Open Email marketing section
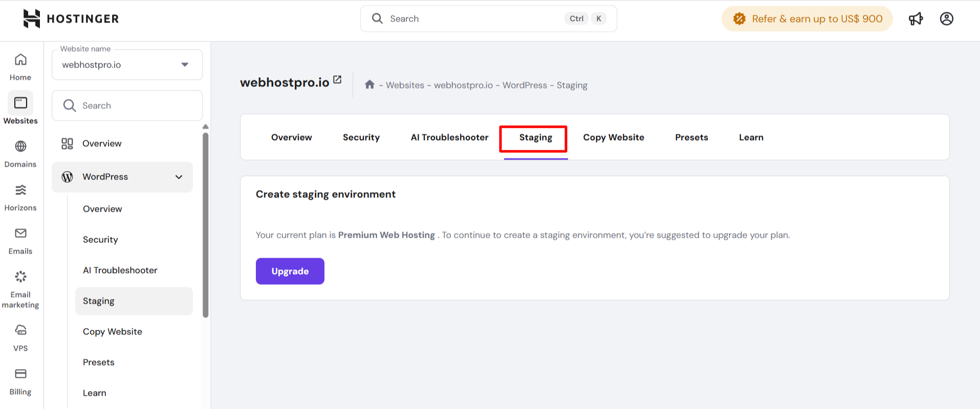 20,289
